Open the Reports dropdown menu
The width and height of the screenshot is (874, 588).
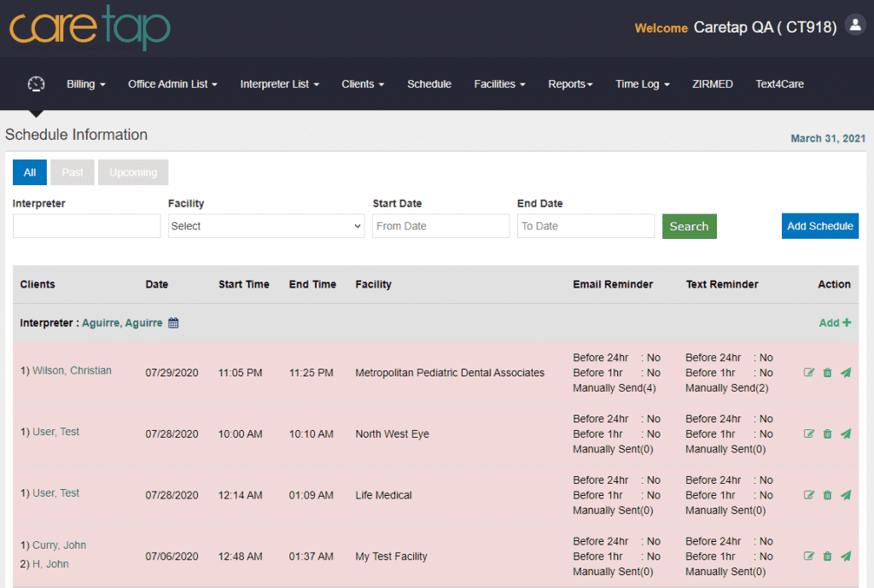click(x=570, y=84)
